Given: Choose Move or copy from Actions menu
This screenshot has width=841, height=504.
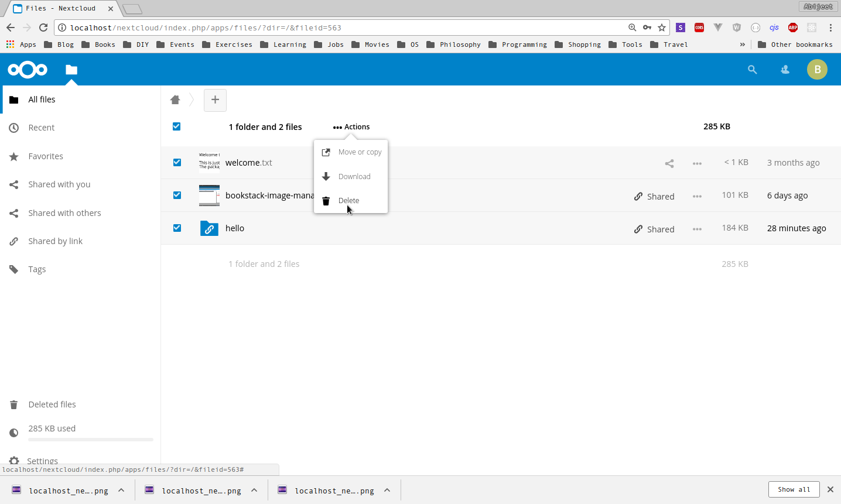Looking at the screenshot, I should pyautogui.click(x=360, y=152).
